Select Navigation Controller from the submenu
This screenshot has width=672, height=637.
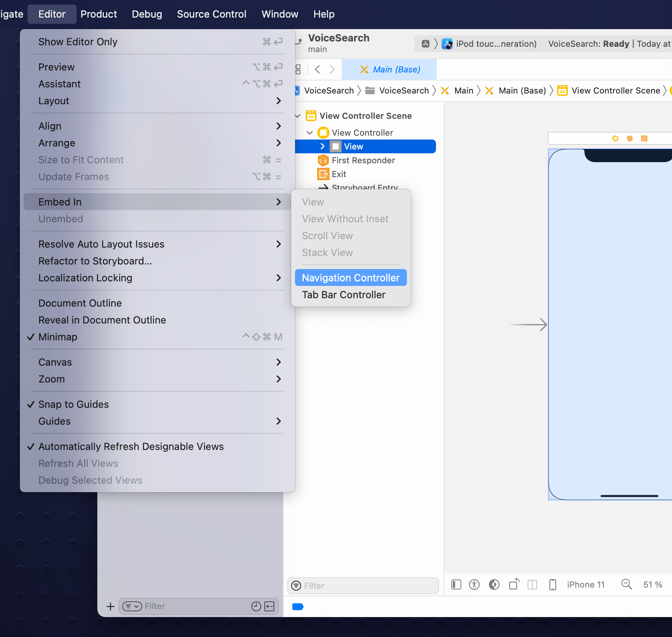click(350, 277)
